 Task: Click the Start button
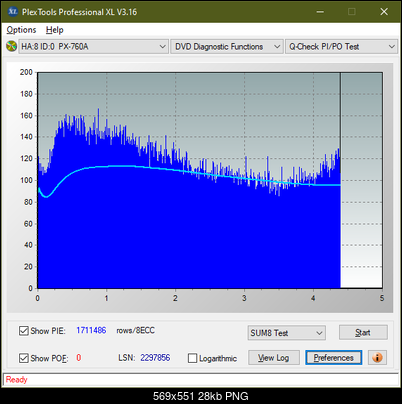click(363, 333)
